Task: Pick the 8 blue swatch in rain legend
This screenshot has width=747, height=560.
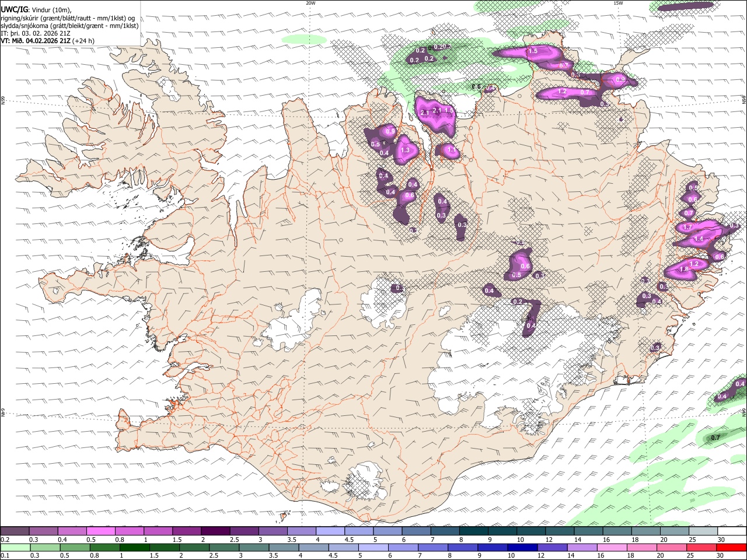Action: pos(463,547)
